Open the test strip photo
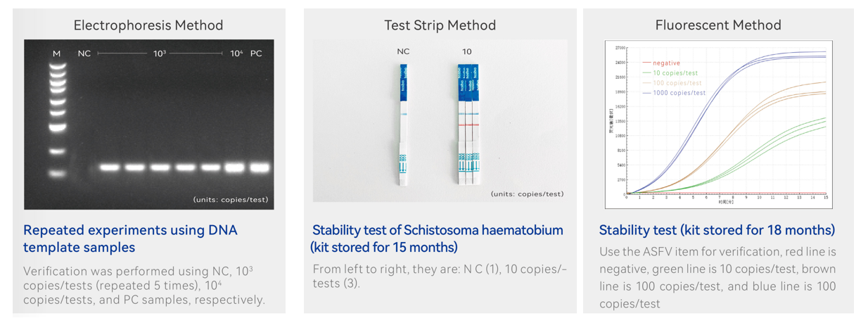Screen dimensions: 868x318 (440, 121)
